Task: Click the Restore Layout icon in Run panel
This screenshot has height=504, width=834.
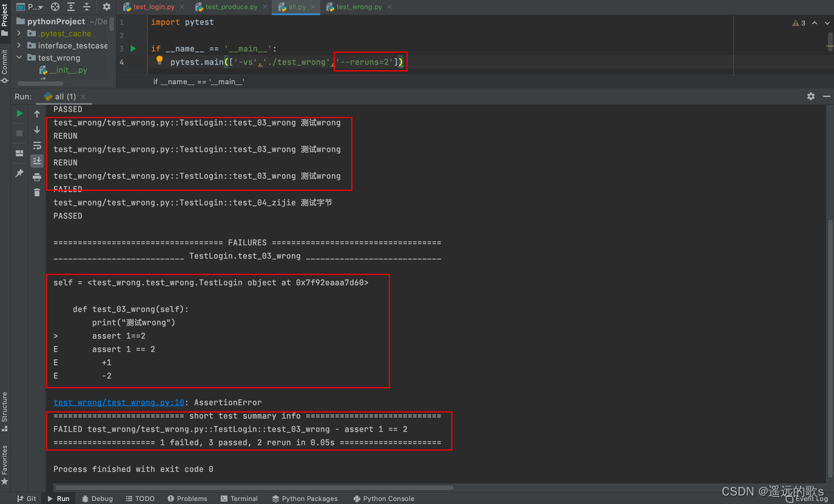Action: tap(20, 154)
